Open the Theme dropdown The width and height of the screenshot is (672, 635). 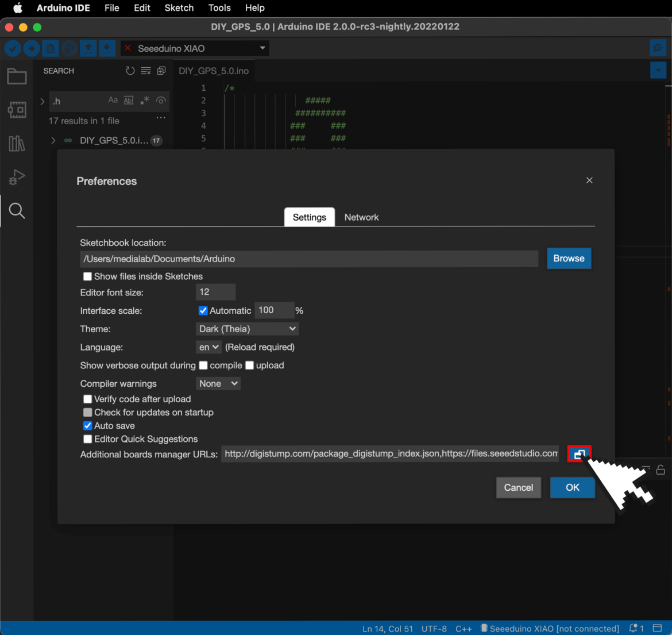pos(247,329)
